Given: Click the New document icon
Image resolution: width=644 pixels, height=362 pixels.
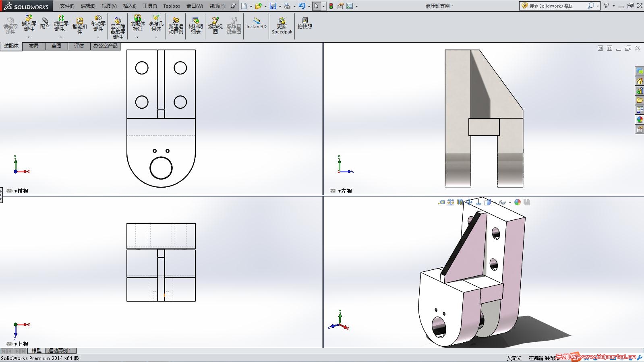Looking at the screenshot, I should 244,6.
